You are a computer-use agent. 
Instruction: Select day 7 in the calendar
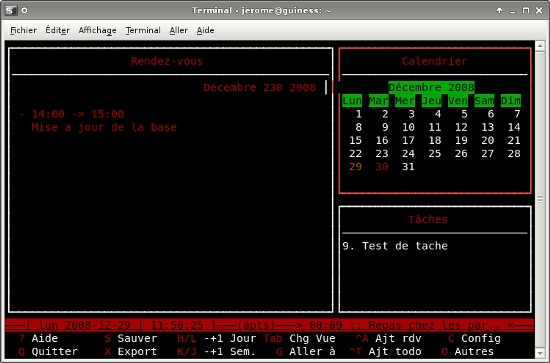point(517,114)
